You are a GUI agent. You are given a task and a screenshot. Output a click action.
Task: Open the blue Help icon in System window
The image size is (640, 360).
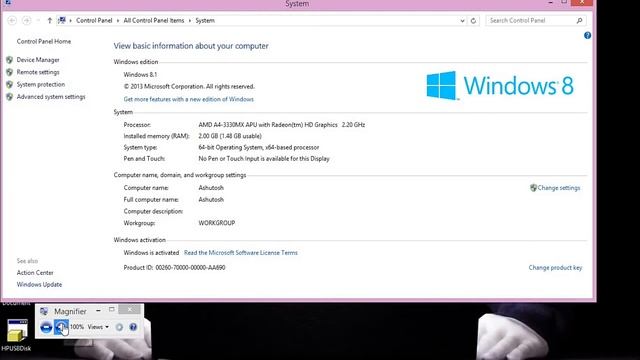pos(587,36)
